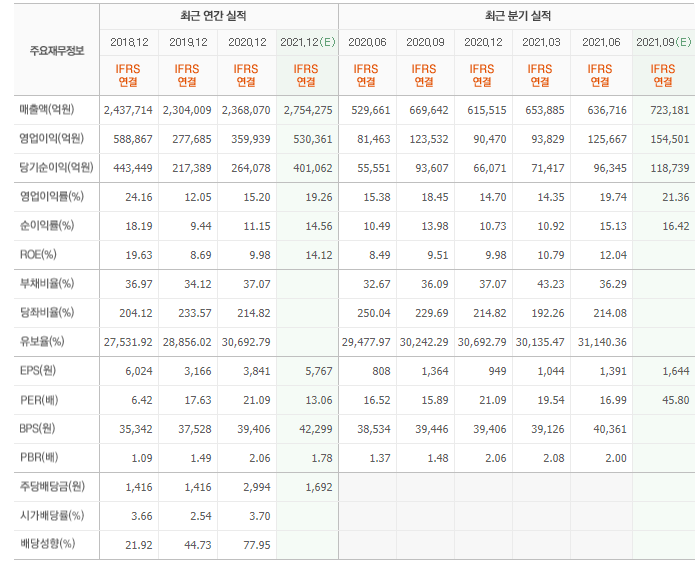Select the 순이익률(%) row label
Screen dimensions: 700x563
(x=47, y=225)
